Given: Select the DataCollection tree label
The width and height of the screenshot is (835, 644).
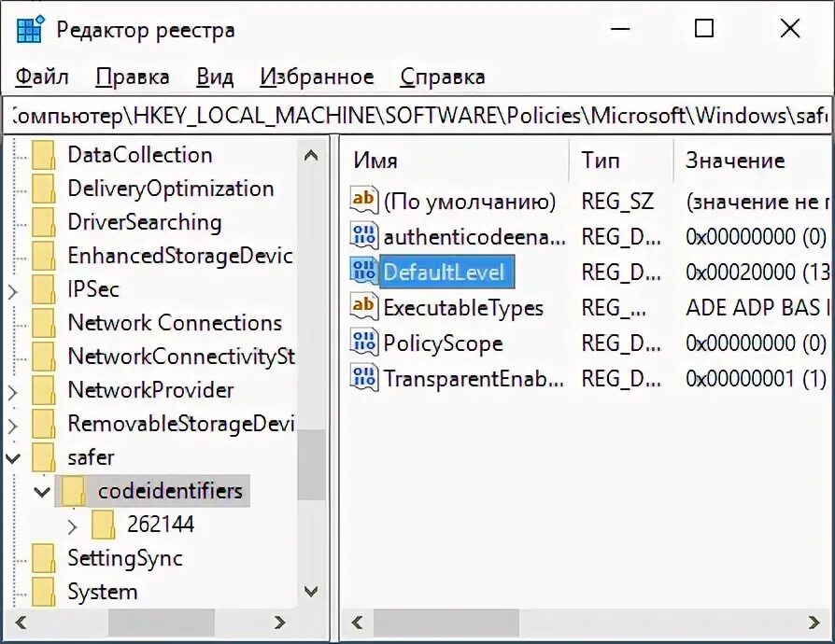Looking at the screenshot, I should [x=140, y=155].
